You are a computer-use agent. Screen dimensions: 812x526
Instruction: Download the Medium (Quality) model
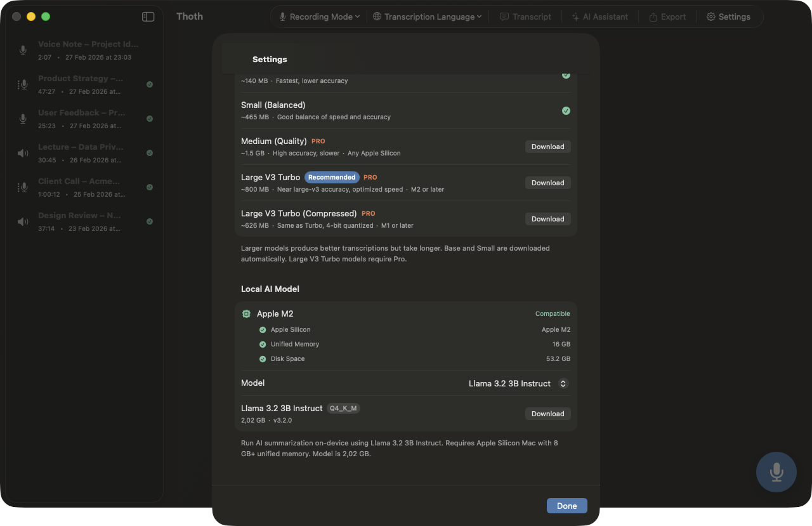click(x=547, y=147)
